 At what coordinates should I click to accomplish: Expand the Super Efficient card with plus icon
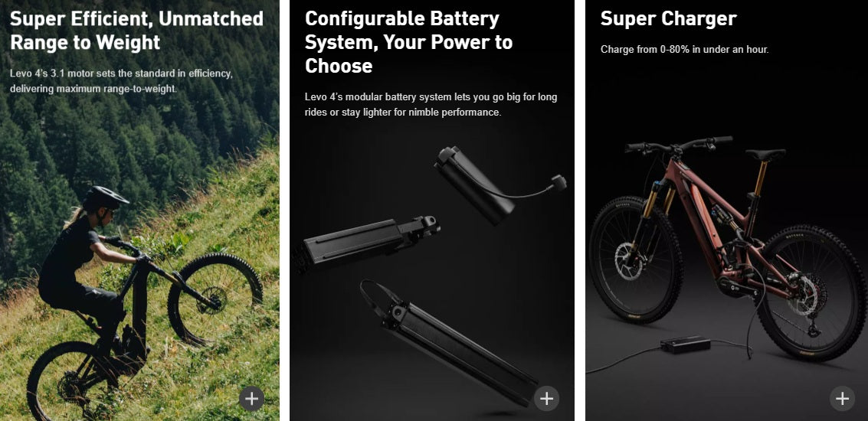[x=251, y=398]
